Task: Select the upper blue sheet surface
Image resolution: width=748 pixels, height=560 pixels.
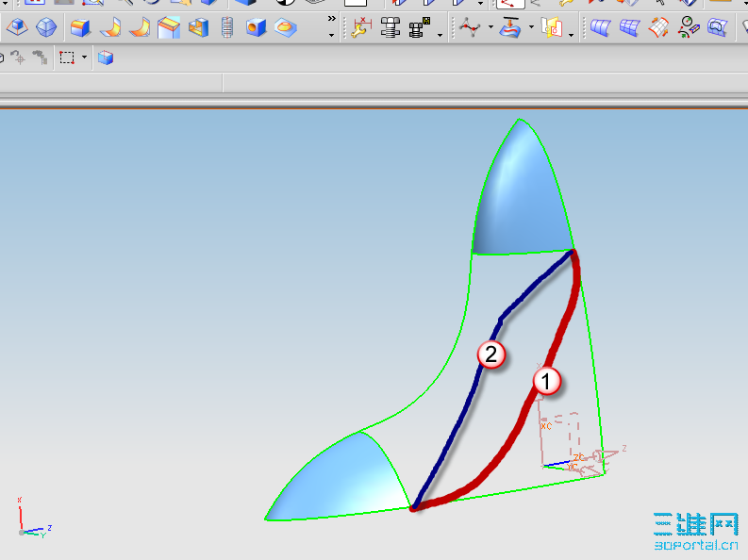Action: point(524,200)
